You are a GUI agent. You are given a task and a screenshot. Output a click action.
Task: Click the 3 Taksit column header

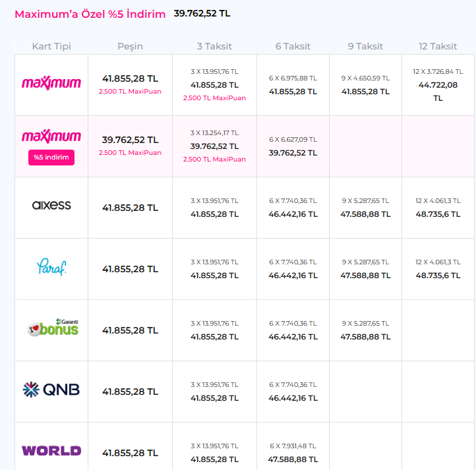click(214, 46)
